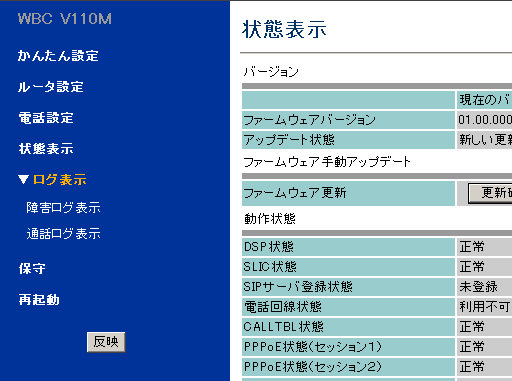Click the 未登録 status value
512x381 pixels.
point(478,287)
